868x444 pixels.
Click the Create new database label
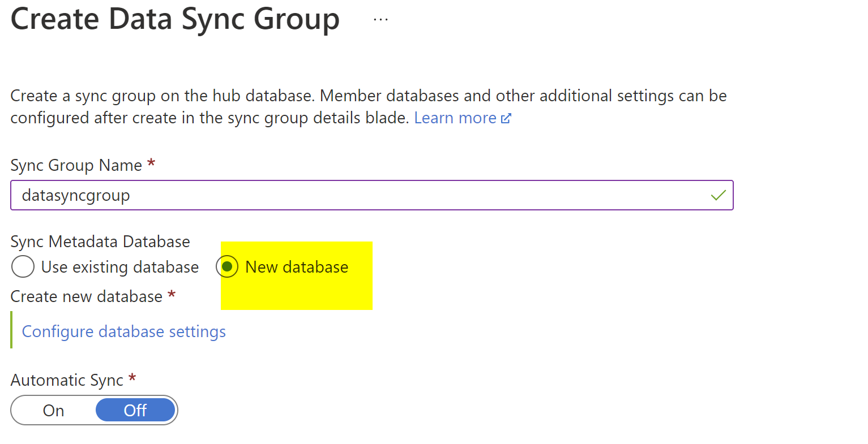point(86,296)
